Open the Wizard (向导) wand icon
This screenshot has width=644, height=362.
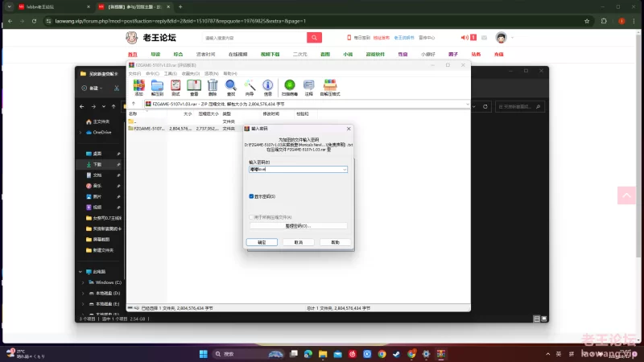pyautogui.click(x=250, y=88)
